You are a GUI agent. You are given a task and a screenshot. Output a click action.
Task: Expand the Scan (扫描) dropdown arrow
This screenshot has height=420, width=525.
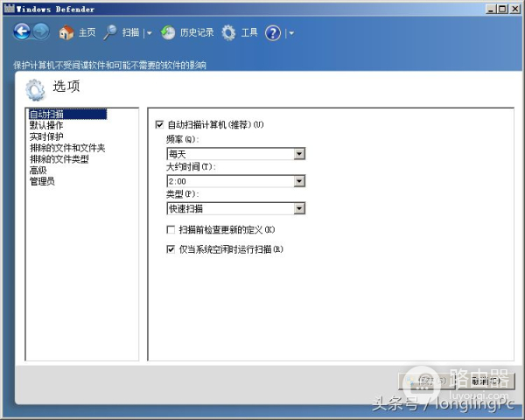point(150,33)
